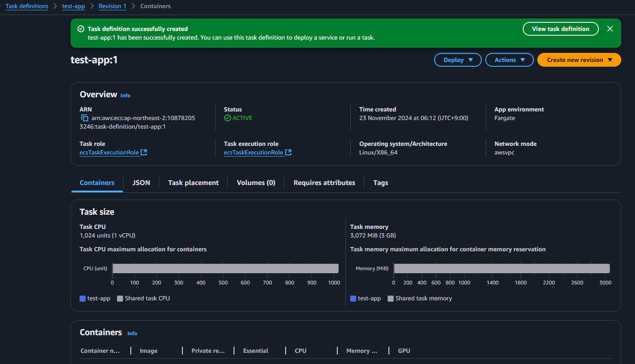Click the Memory column header in Containers table

click(x=362, y=351)
